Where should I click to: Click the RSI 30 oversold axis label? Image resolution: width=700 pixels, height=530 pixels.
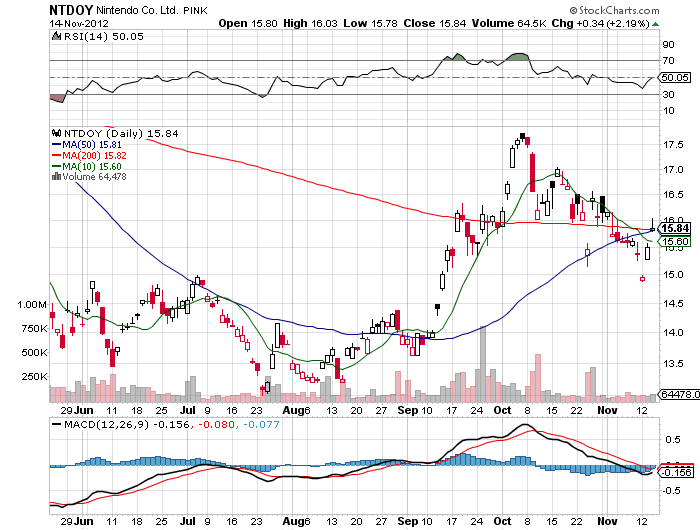click(669, 94)
